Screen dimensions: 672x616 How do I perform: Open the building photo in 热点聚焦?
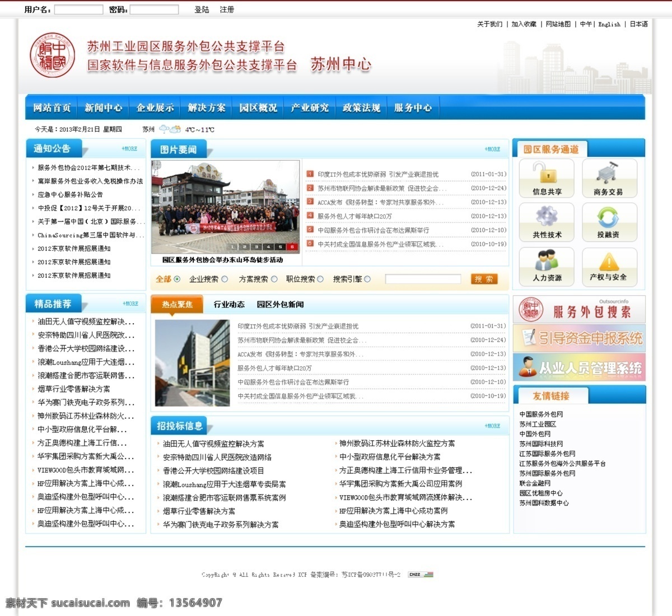[192, 363]
